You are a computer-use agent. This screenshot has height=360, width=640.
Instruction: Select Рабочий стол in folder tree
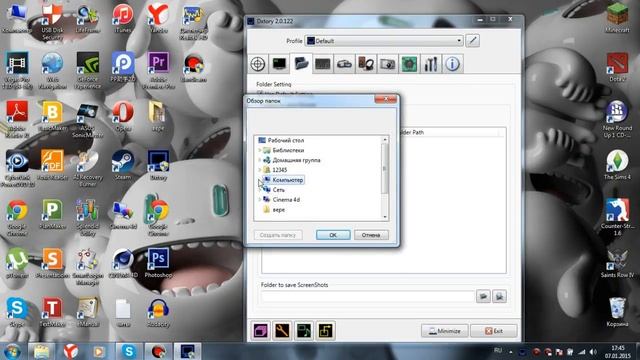pyautogui.click(x=286, y=140)
